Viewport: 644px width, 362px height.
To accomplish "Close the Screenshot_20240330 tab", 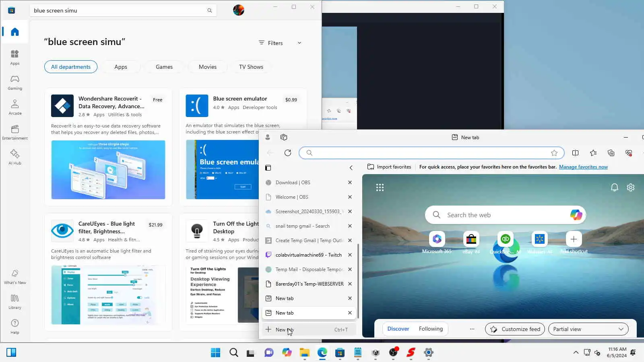I will pyautogui.click(x=350, y=212).
